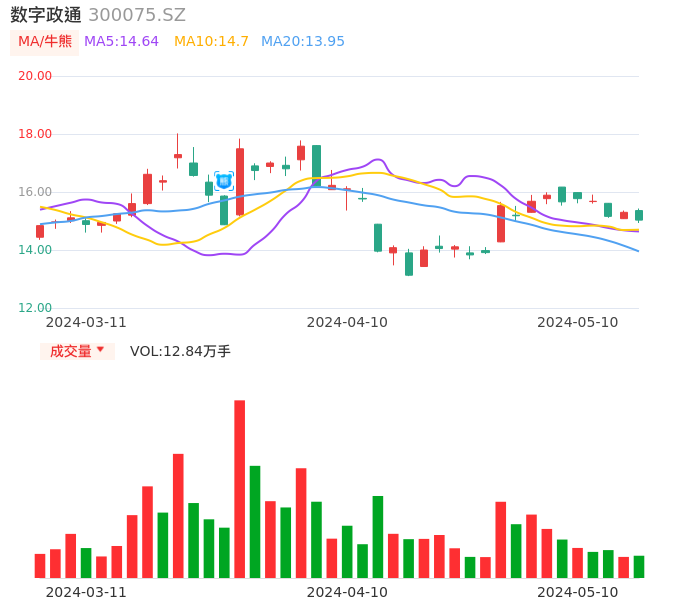This screenshot has height=606, width=686.
Task: Click the VOL:12.84万手 volume label
Action: point(180,351)
